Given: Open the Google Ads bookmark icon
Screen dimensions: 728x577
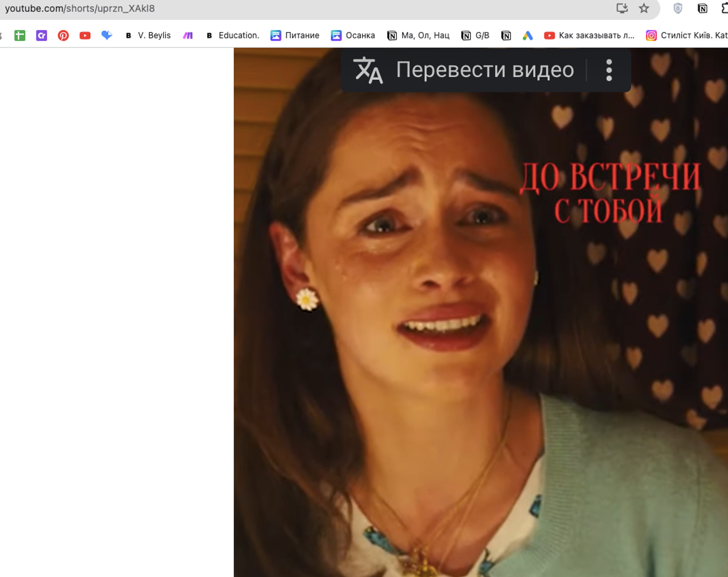Looking at the screenshot, I should tap(527, 35).
